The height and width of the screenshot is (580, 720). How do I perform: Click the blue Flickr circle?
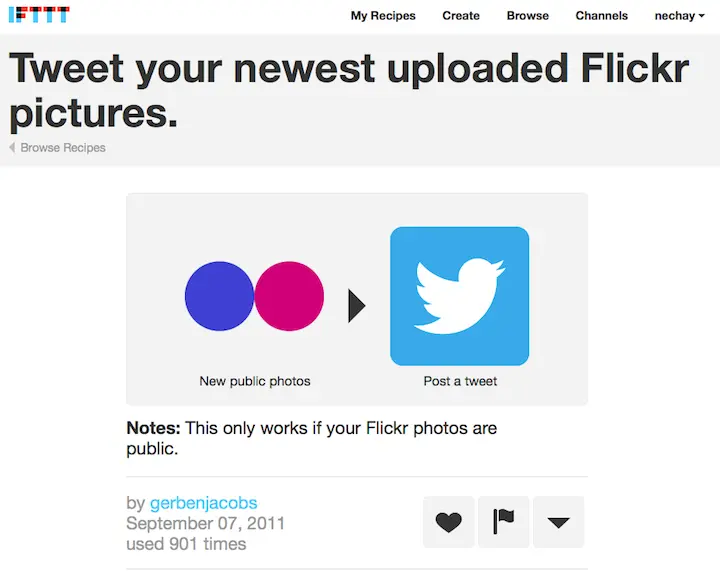pyautogui.click(x=219, y=296)
